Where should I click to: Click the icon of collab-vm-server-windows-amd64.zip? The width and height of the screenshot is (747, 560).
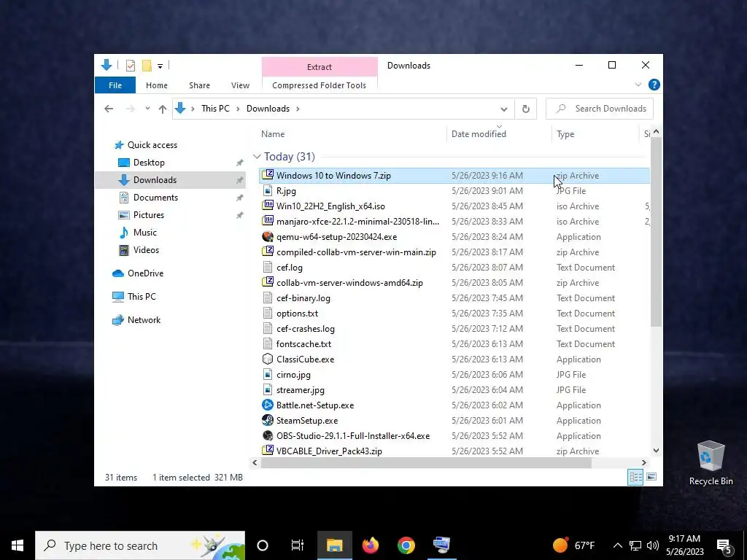tap(268, 282)
